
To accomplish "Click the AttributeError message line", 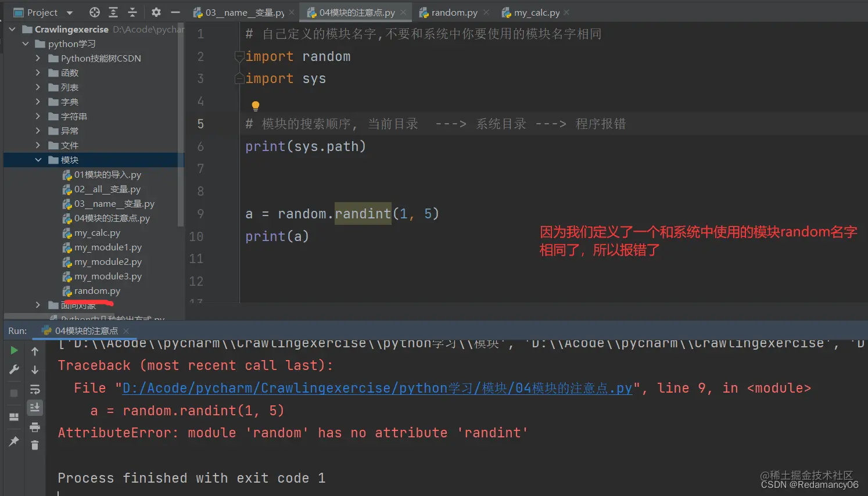I will 293,433.
